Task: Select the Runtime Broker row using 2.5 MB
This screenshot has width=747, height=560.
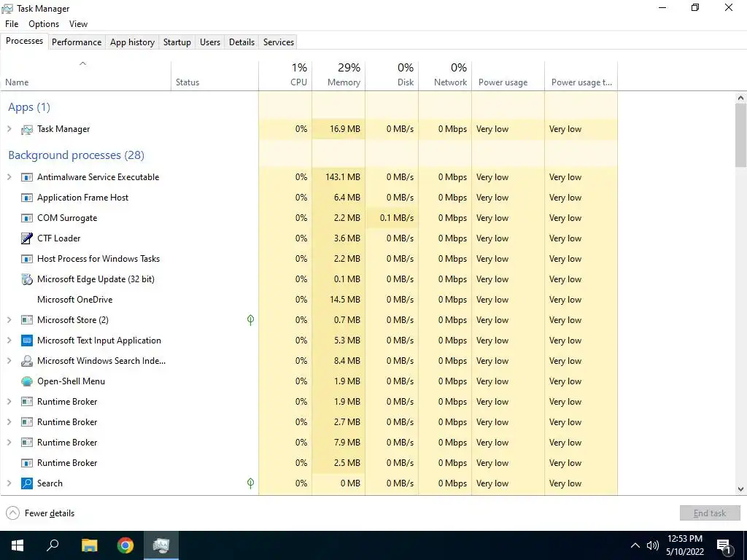Action: point(309,463)
